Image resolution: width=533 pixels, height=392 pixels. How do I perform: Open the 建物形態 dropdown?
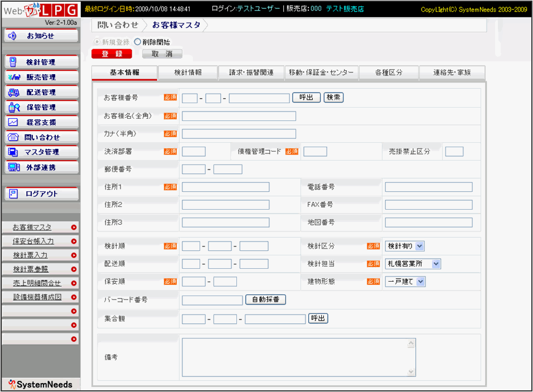405,282
